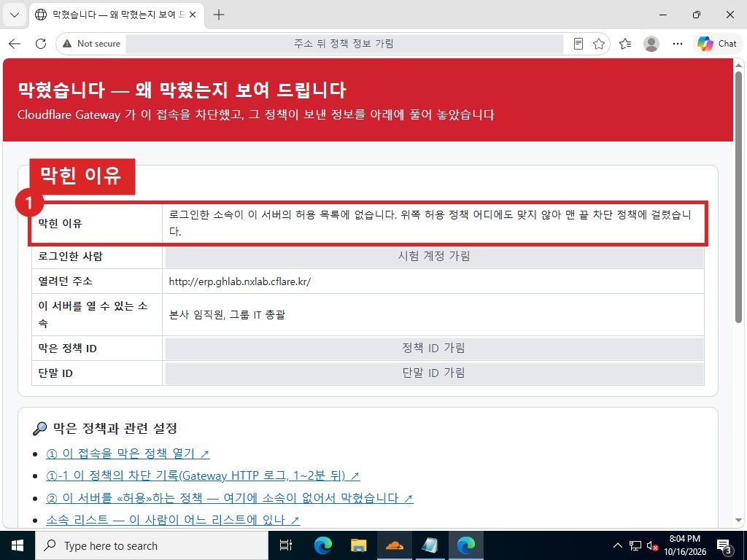Select the 막혔습니다 tab

click(x=117, y=15)
